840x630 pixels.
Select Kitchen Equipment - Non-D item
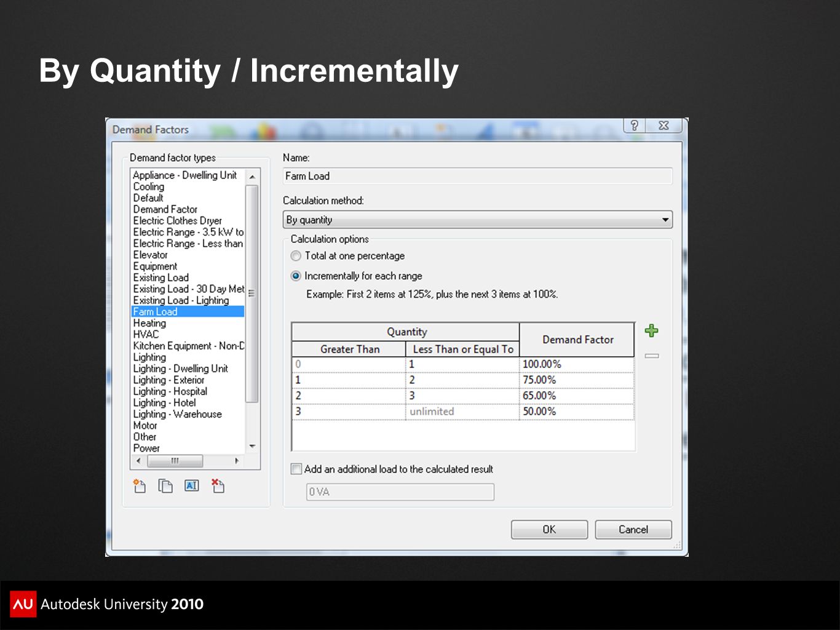(188, 346)
